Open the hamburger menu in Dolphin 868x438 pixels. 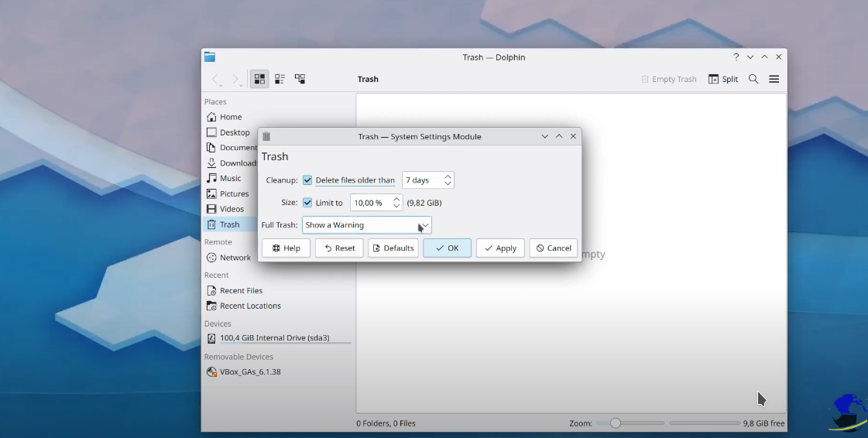click(774, 79)
